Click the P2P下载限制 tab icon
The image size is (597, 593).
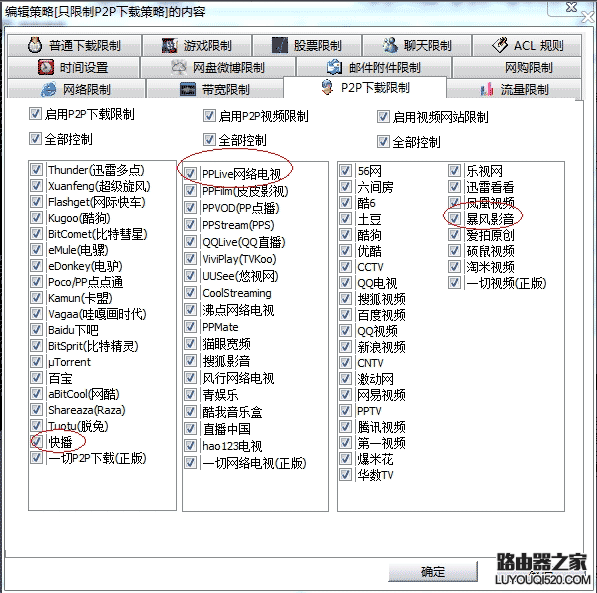pyautogui.click(x=327, y=87)
